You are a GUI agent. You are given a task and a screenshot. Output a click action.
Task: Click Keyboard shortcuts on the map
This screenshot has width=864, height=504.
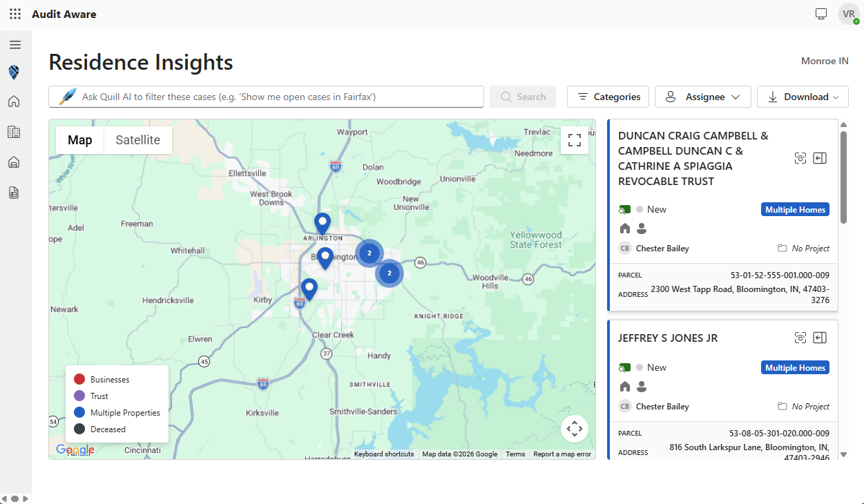point(384,454)
